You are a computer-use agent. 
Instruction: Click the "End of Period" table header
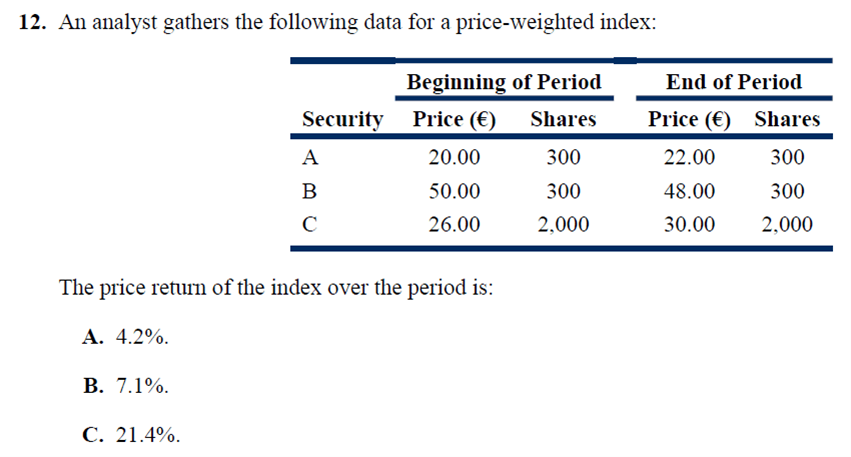tap(733, 82)
